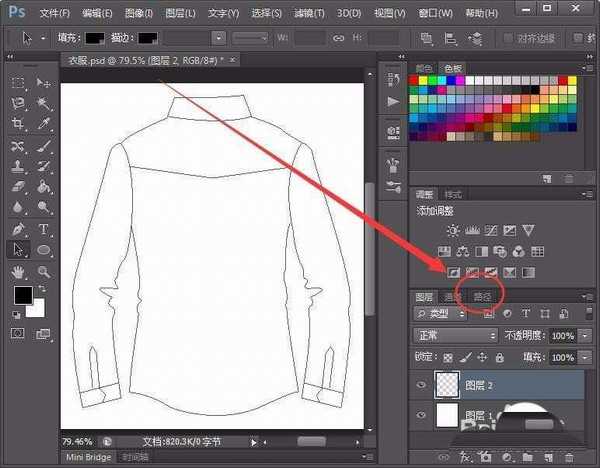Select the Ellipse shape tool
The image size is (600, 468).
pyautogui.click(x=45, y=250)
